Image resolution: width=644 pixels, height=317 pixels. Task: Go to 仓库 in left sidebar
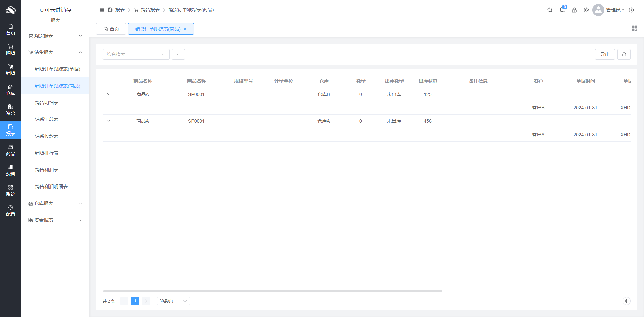point(11,90)
